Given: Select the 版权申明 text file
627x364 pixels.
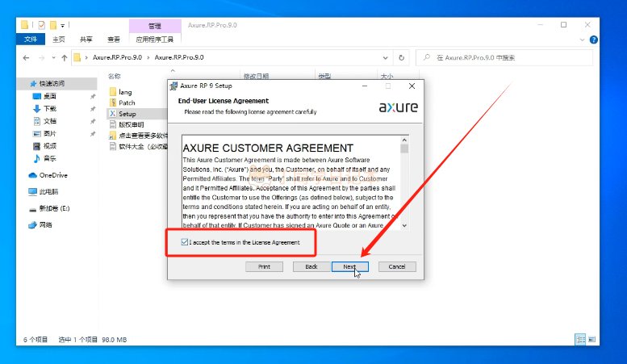Looking at the screenshot, I should tap(132, 124).
